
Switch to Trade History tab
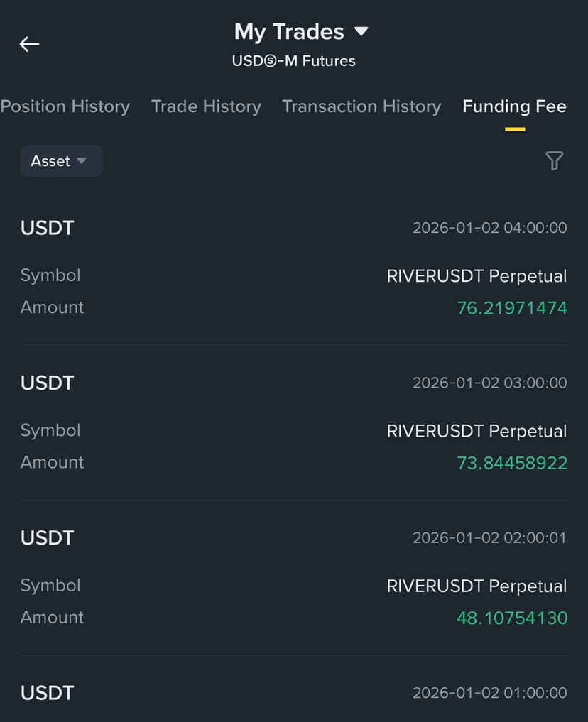(206, 106)
